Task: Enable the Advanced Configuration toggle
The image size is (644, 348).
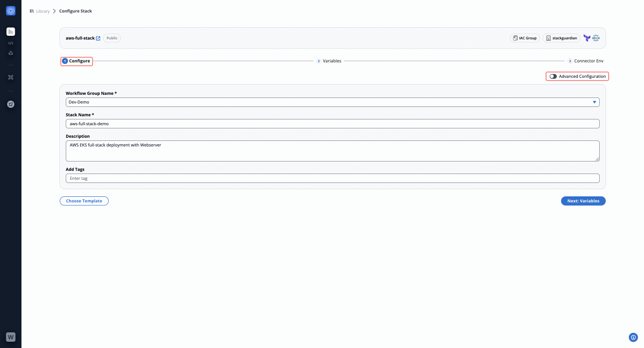Action: point(553,76)
